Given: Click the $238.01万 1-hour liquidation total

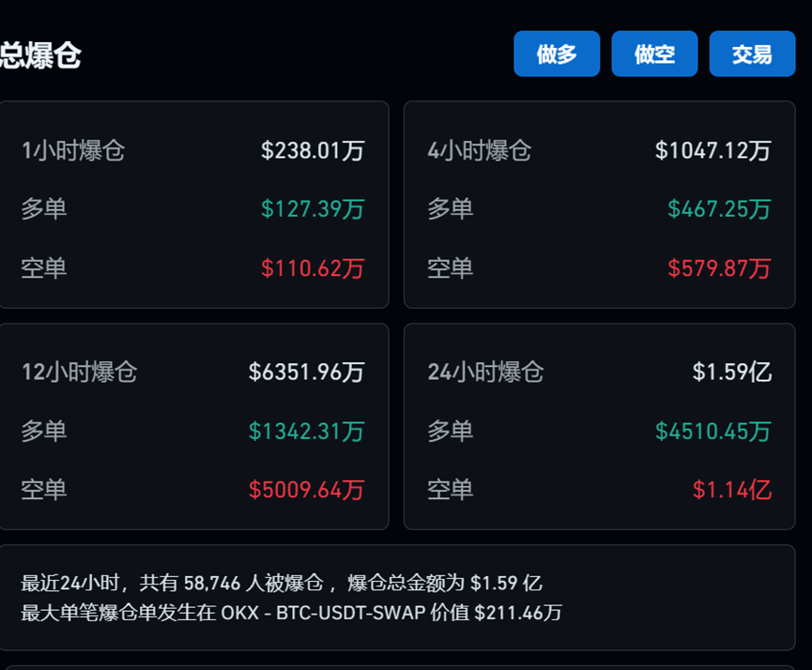Looking at the screenshot, I should (x=313, y=150).
